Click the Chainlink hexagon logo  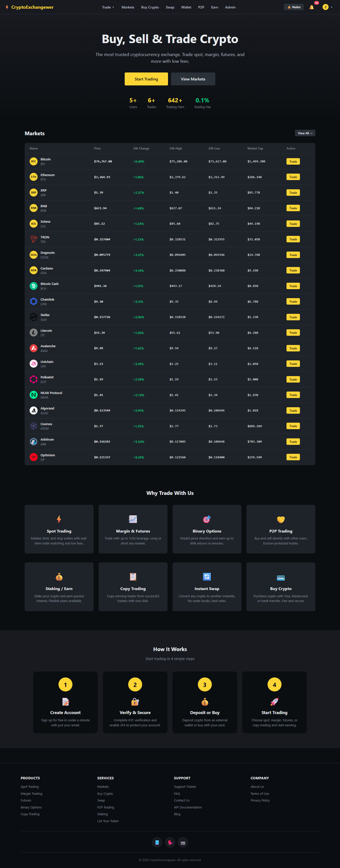pyautogui.click(x=34, y=302)
